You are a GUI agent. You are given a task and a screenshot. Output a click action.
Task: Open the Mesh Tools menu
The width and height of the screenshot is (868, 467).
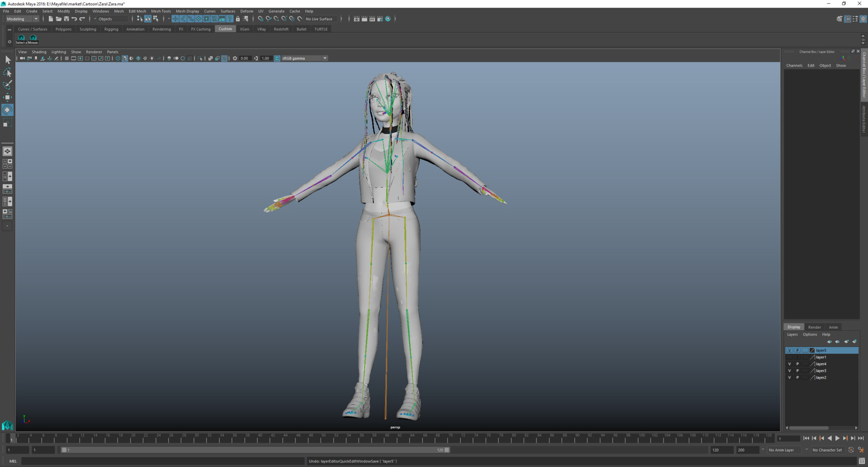point(161,11)
